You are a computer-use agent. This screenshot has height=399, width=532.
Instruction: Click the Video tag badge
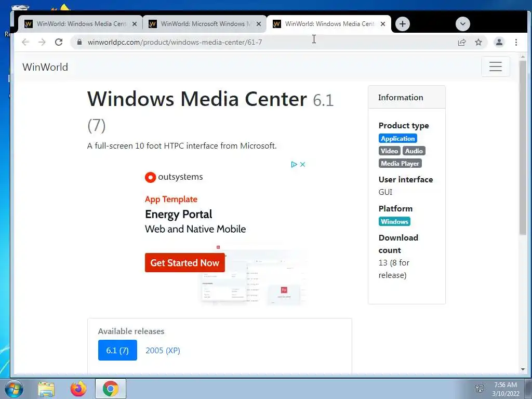pos(389,151)
